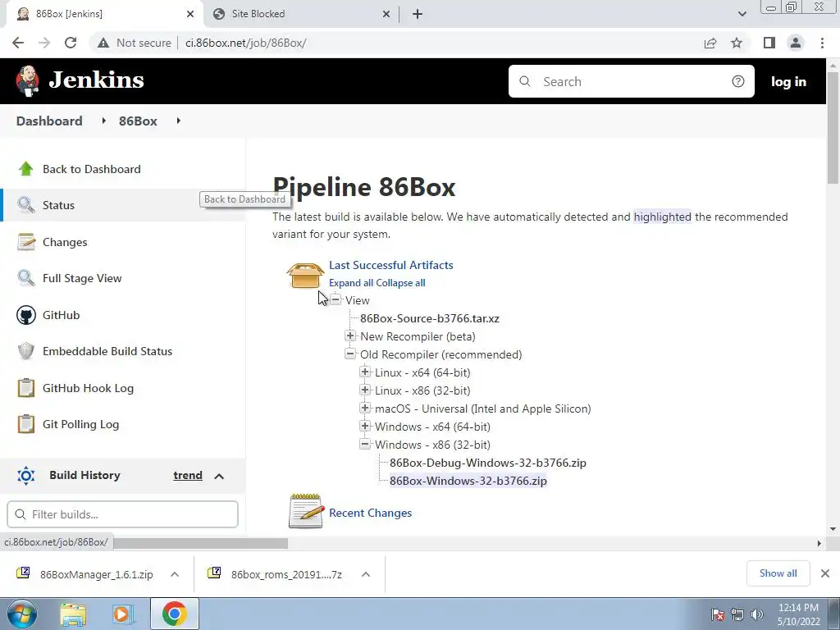Open the Recent Changes link

pyautogui.click(x=370, y=513)
